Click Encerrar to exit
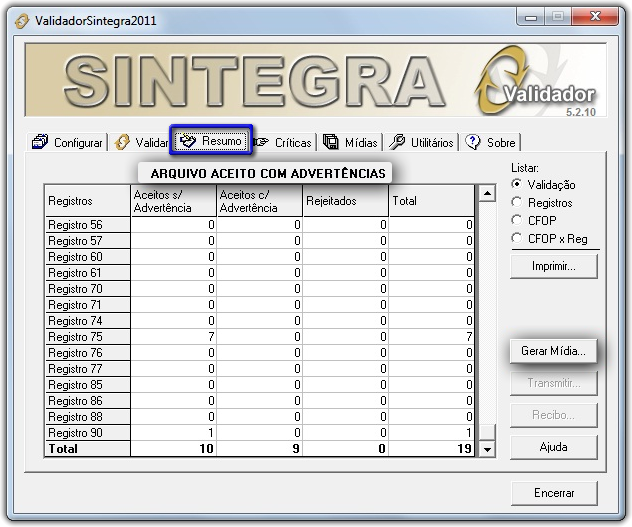The height and width of the screenshot is (527, 632). tap(554, 493)
